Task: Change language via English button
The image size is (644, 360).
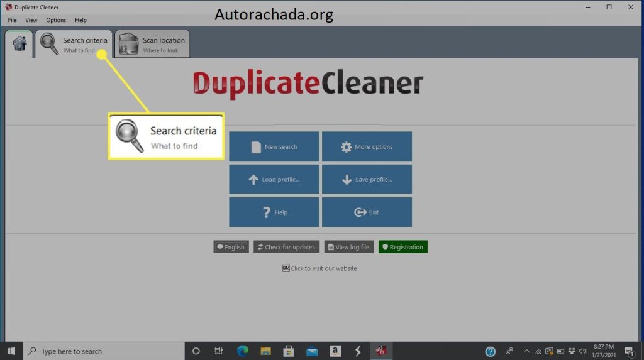Action: 231,247
